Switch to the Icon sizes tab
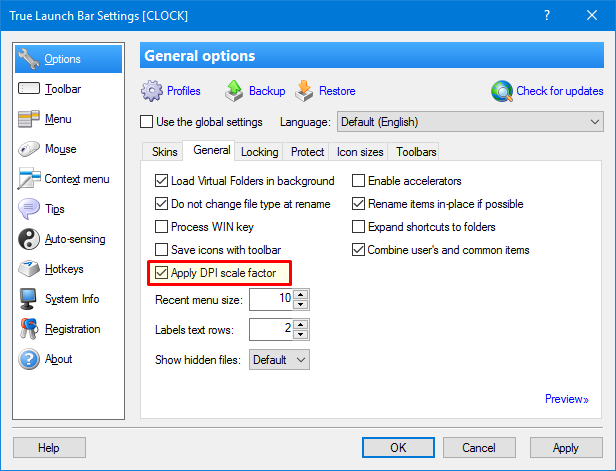 (359, 152)
